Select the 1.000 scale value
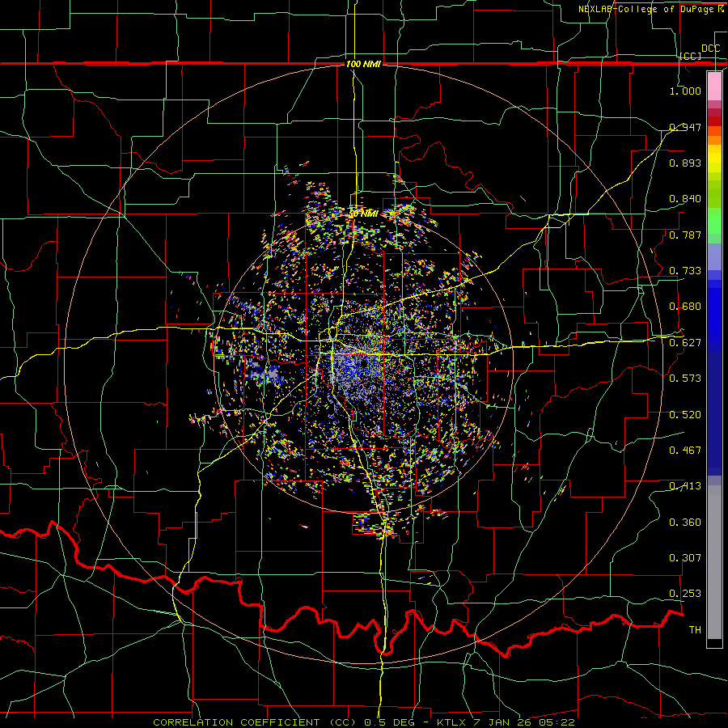This screenshot has width=728, height=728. 685,91
